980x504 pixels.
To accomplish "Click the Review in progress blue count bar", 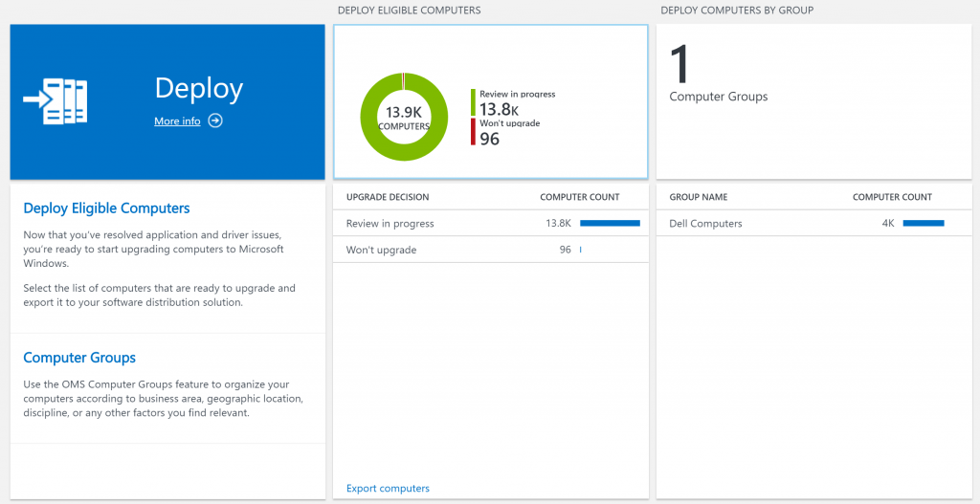I will [610, 224].
